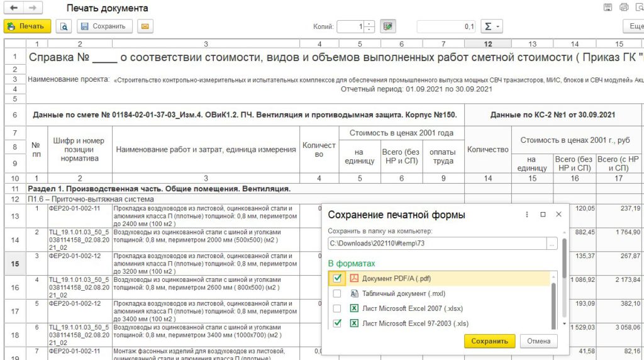Open print preview from the toolbar
Image resolution: width=644 pixels, height=360 pixels.
pos(64,26)
